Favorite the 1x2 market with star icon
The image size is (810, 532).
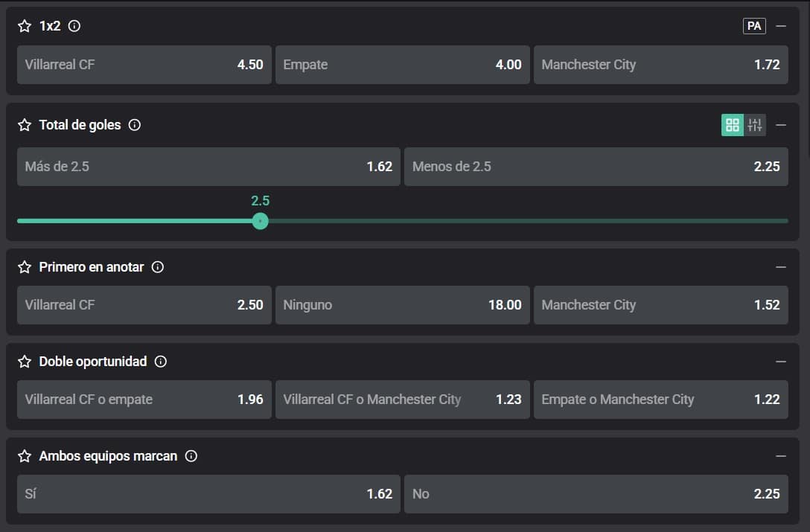click(x=25, y=26)
